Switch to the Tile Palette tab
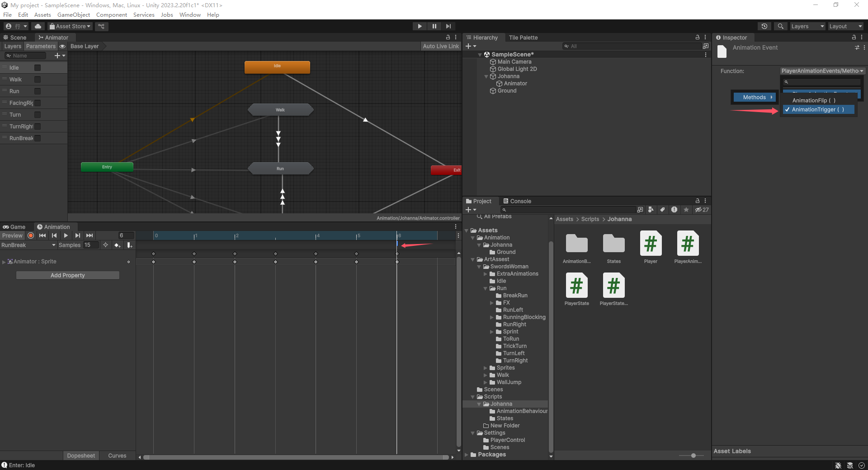Screen dimensions: 868x470 pyautogui.click(x=523, y=38)
